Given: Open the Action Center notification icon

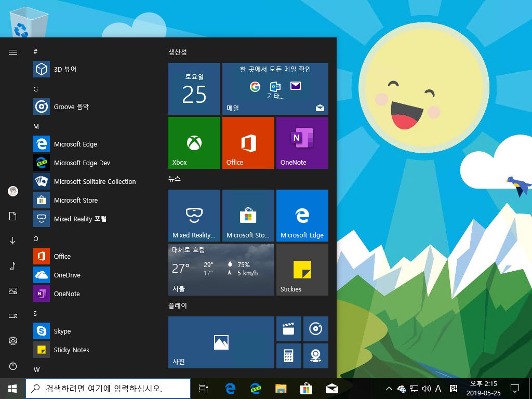Looking at the screenshot, I should (x=515, y=389).
